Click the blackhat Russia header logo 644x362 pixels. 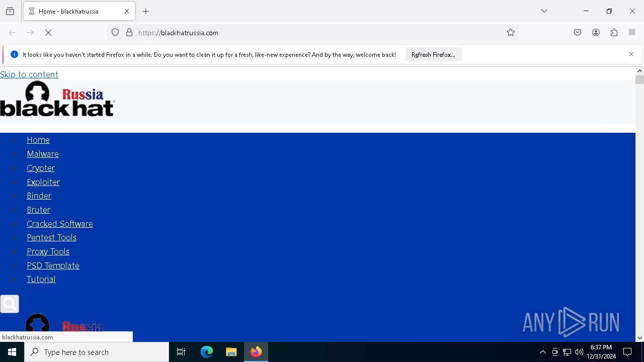57,99
